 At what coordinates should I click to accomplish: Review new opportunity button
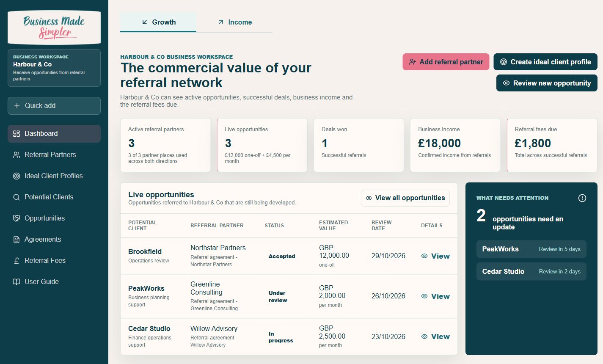547,83
